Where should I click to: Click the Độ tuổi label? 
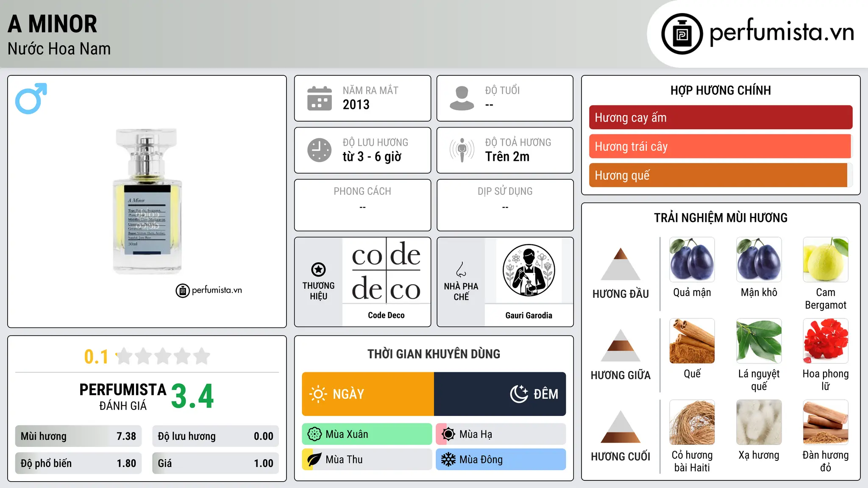(x=502, y=90)
